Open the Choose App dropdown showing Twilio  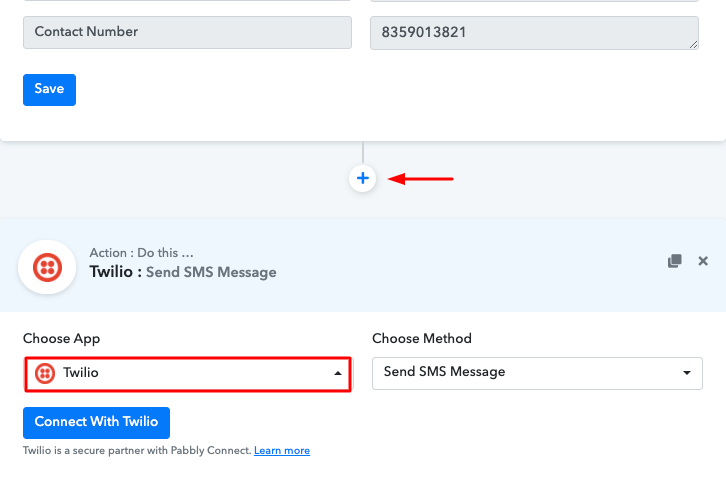(x=188, y=374)
